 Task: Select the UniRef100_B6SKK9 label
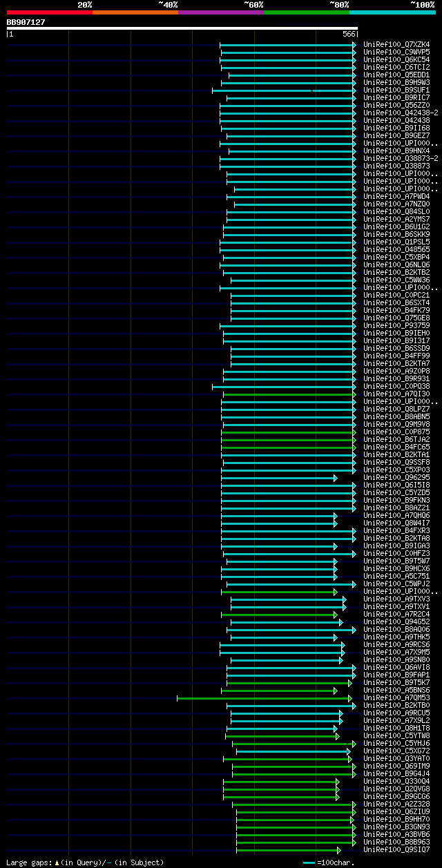tap(396, 235)
